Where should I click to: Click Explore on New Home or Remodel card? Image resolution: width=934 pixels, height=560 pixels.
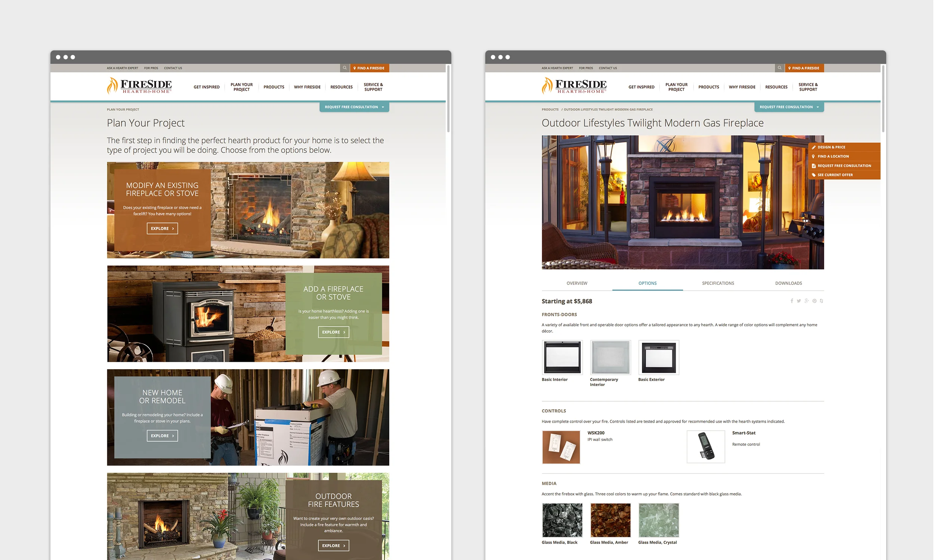(x=163, y=436)
